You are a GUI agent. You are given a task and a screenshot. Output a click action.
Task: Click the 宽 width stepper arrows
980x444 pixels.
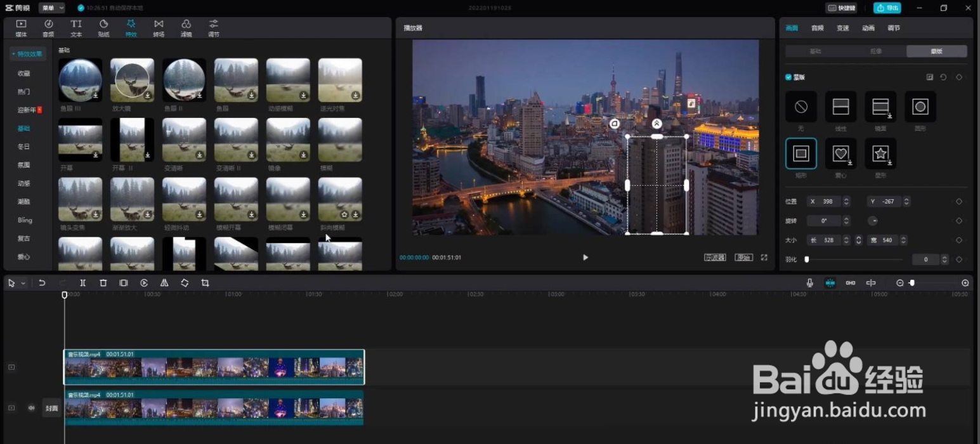coord(903,240)
